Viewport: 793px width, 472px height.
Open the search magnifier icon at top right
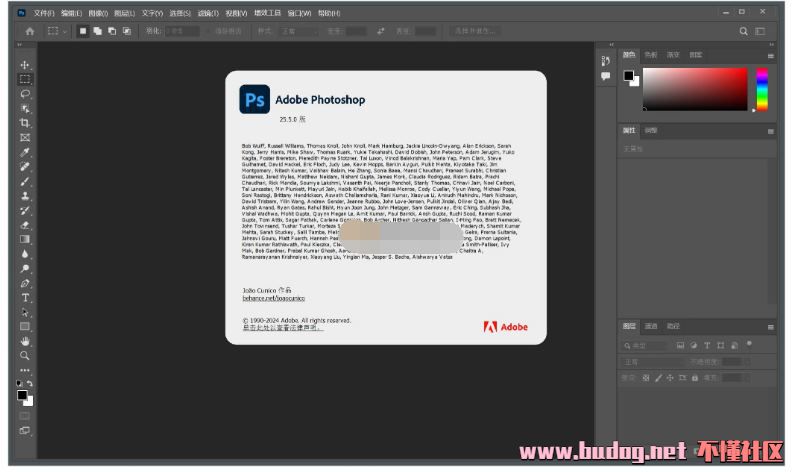[x=743, y=31]
